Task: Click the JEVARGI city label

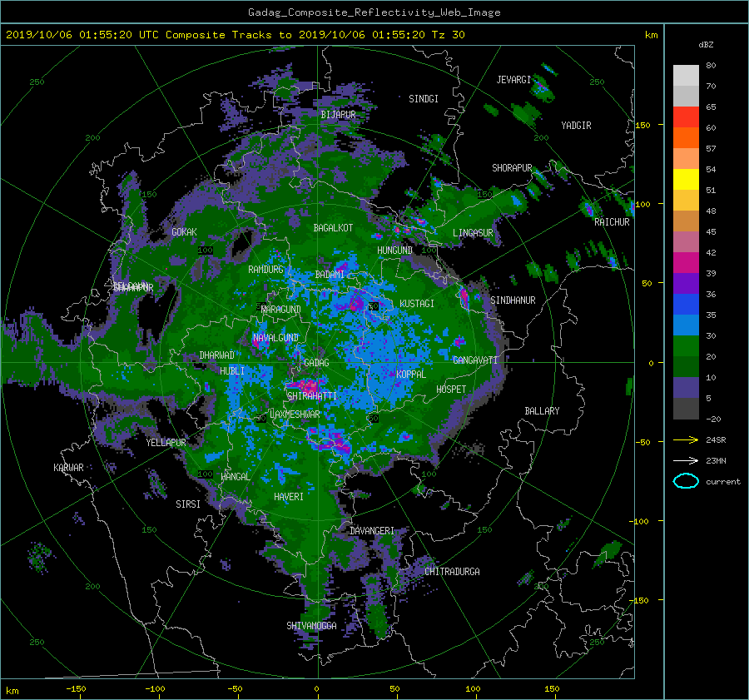Action: [x=513, y=80]
